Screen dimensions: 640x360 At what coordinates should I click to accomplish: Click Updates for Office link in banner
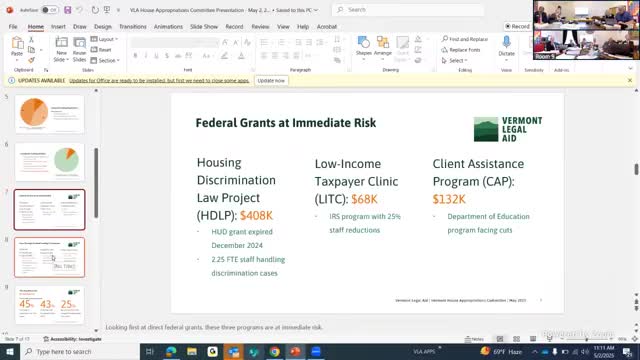click(159, 80)
